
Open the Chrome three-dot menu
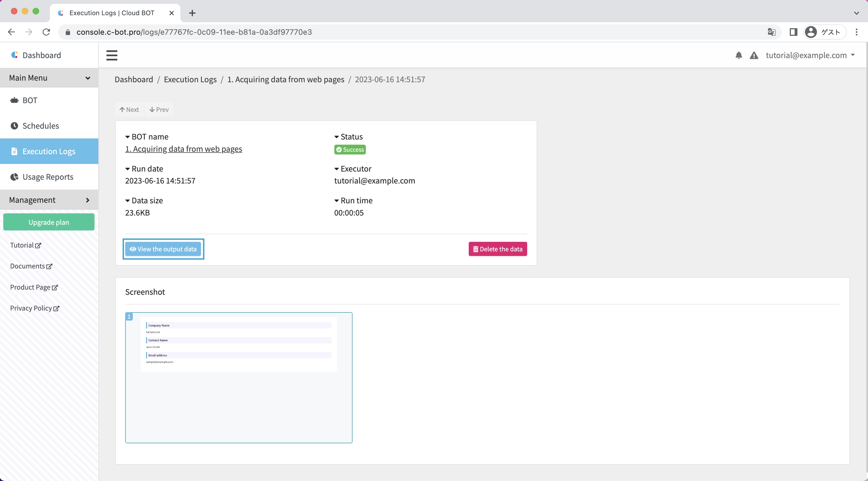[x=856, y=32]
